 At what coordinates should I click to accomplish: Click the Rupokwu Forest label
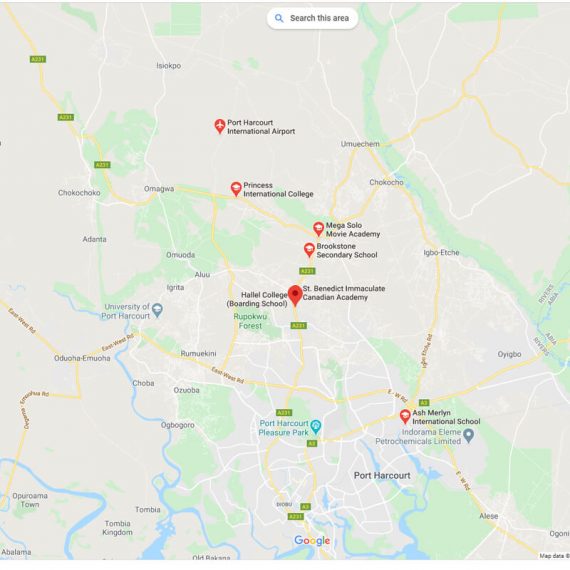pyautogui.click(x=250, y=321)
